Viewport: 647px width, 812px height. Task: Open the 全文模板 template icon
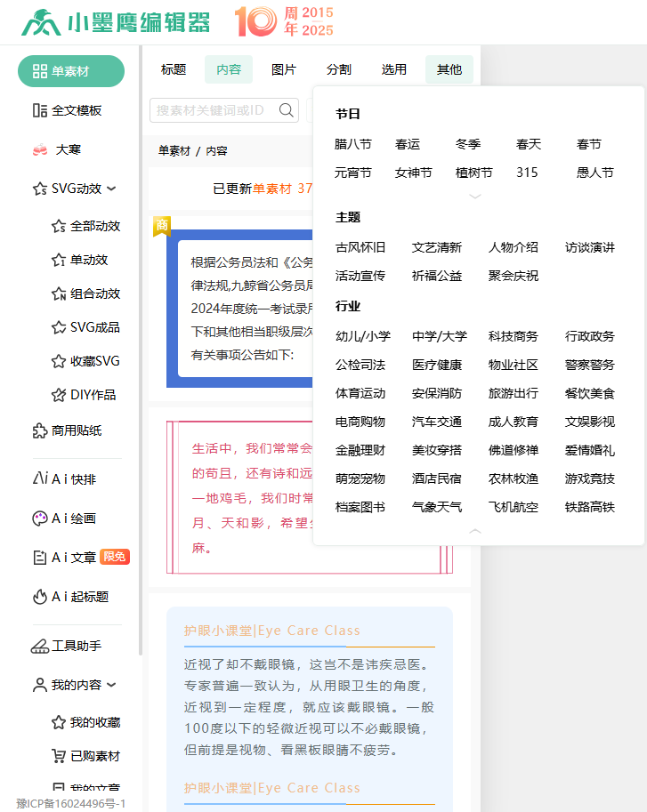coord(39,110)
